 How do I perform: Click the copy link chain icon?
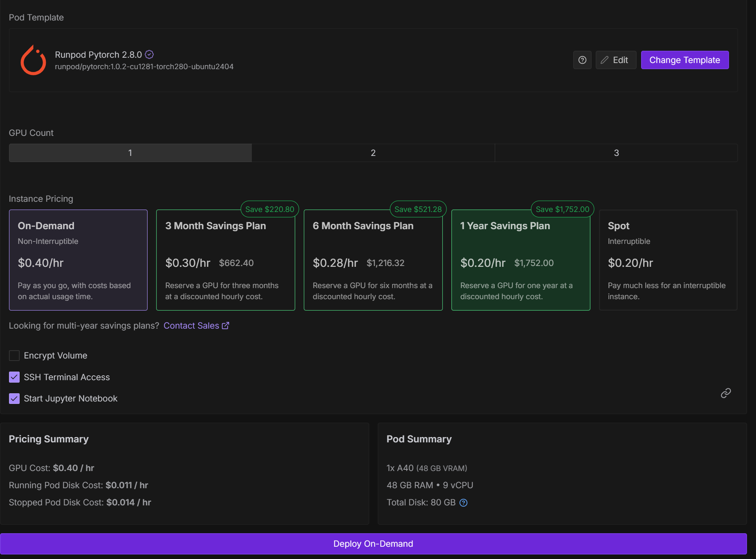725,393
